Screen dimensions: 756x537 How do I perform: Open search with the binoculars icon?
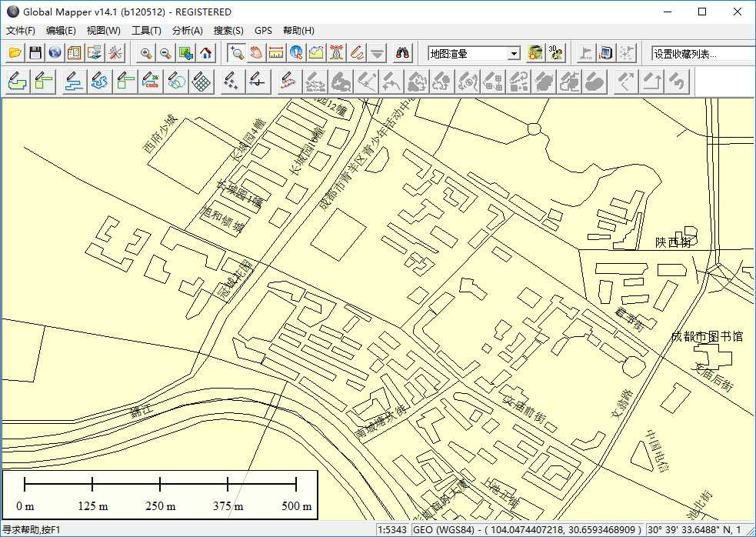(401, 52)
